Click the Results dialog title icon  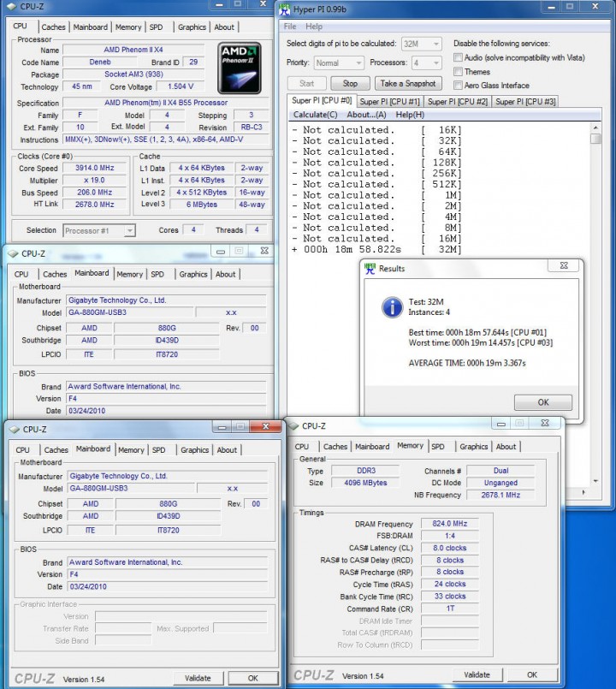(370, 269)
